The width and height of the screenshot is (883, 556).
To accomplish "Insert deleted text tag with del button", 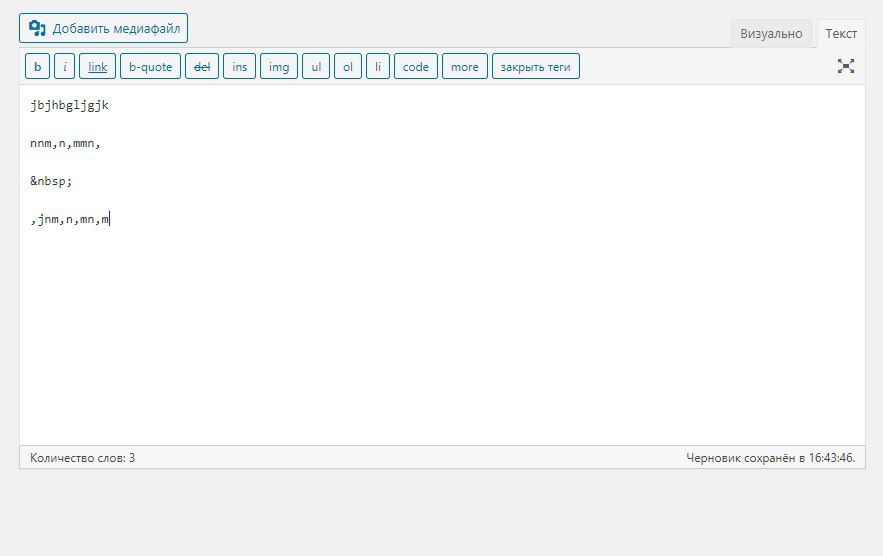I will (x=202, y=66).
